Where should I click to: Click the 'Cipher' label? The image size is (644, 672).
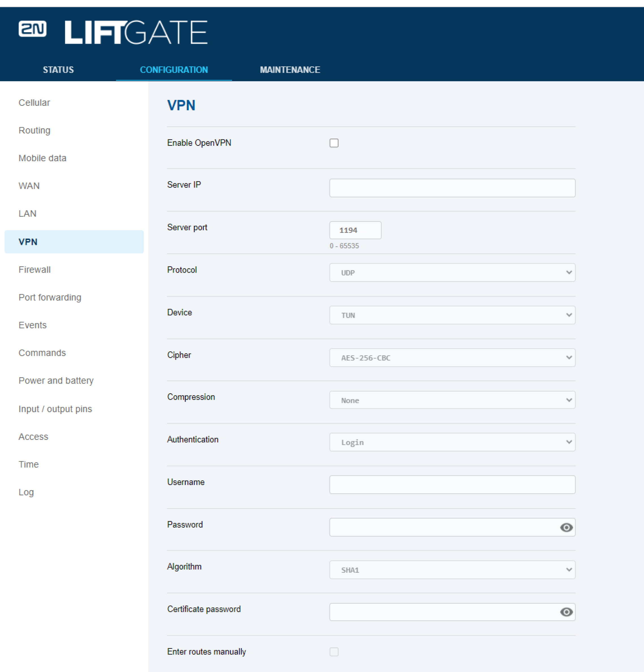[179, 355]
